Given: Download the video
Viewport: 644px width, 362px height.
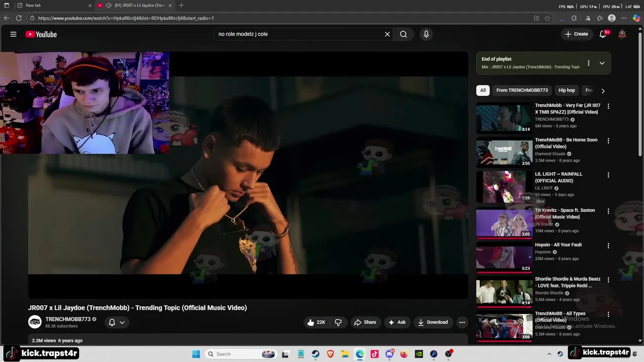Looking at the screenshot, I should click(433, 322).
